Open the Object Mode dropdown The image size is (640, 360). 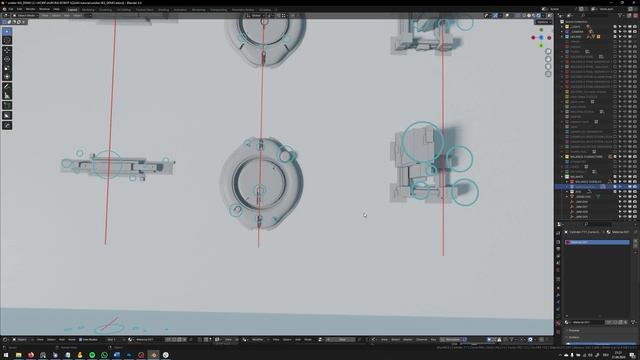25,16
